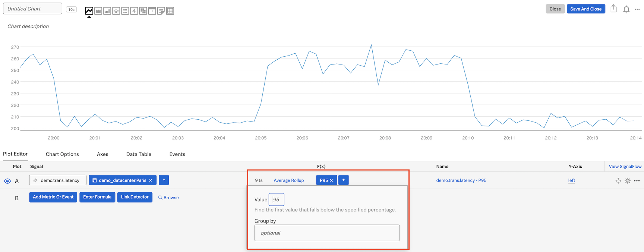Click the plot B row letter
Image resolution: width=644 pixels, height=252 pixels.
tap(17, 198)
